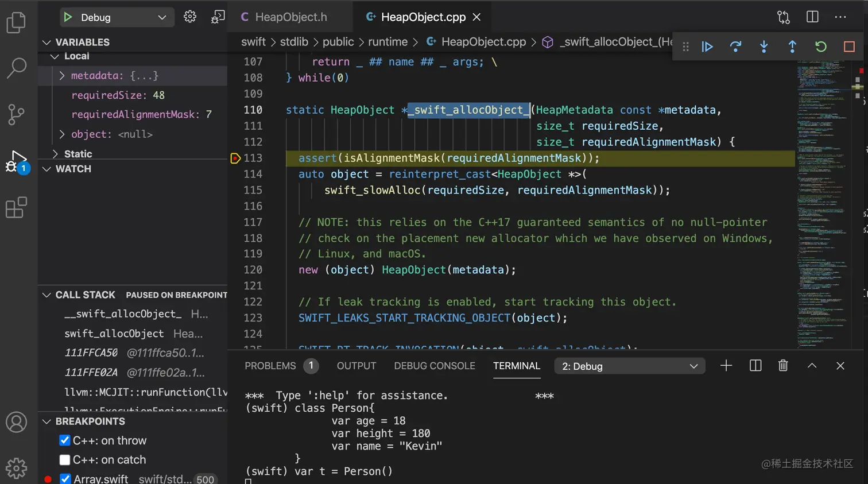Viewport: 868px width, 484px height.
Task: Select the 111FFE02A call stack frame
Action: 133,373
